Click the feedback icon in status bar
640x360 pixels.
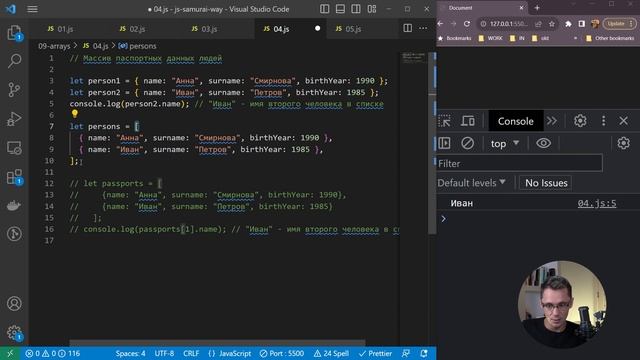(406, 353)
